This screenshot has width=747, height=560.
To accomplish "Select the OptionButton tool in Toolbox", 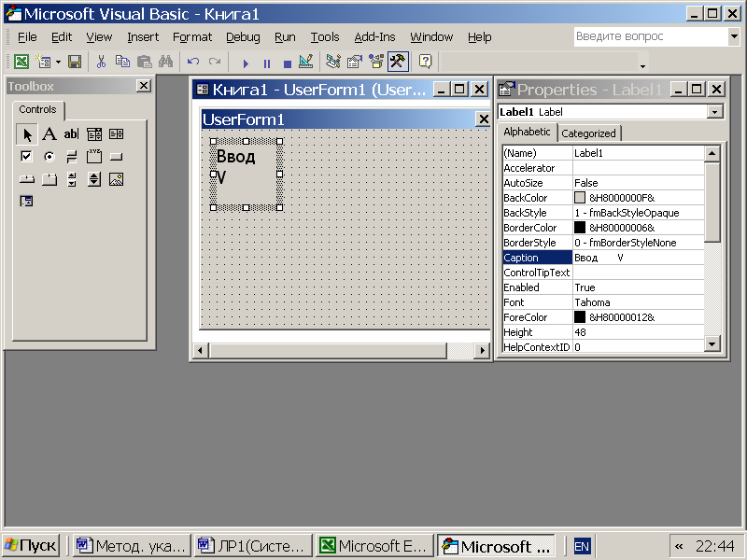I will 49,157.
